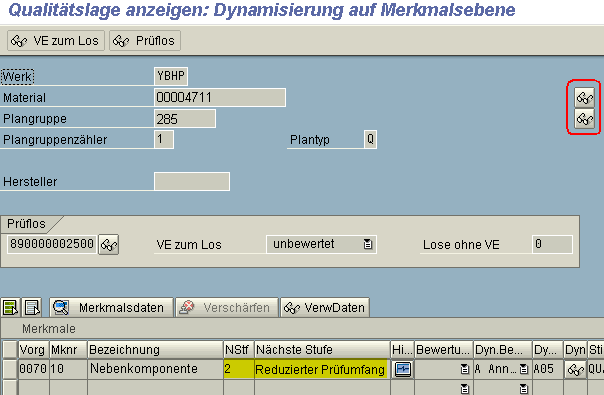Select the Hi... column header

click(403, 350)
